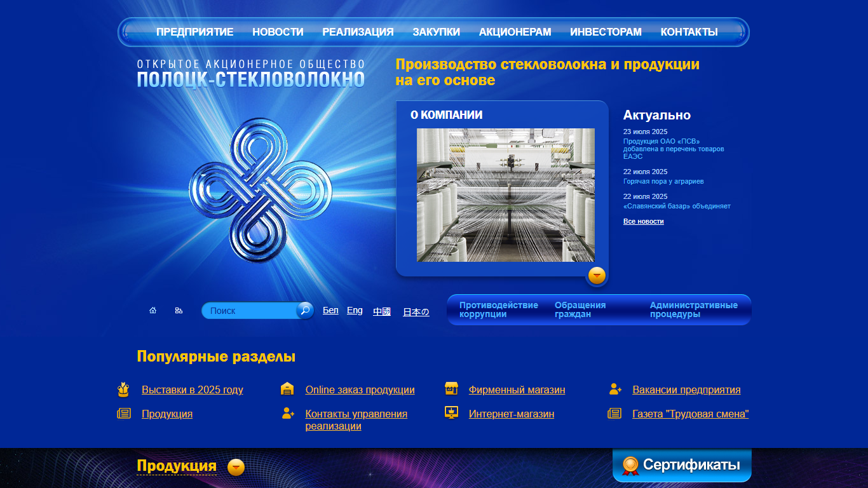Go to Реализация in top menu
The height and width of the screenshot is (488, 868).
(x=358, y=32)
